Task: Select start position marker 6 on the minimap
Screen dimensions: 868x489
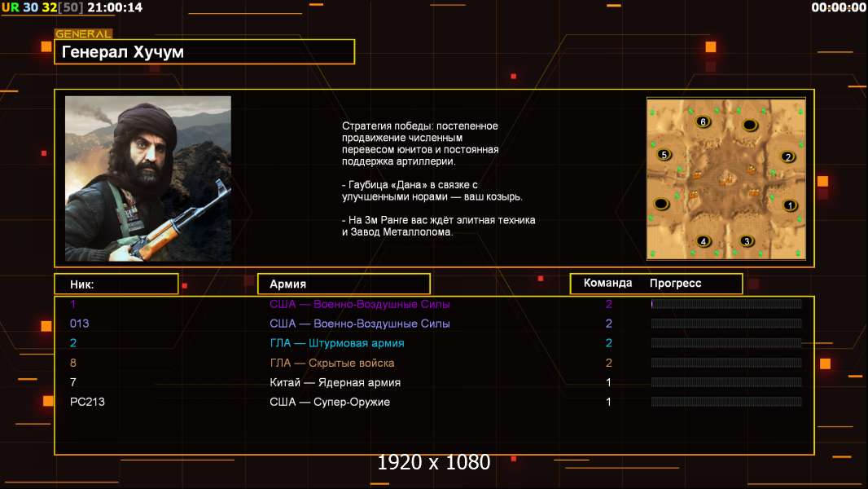Action: [703, 121]
